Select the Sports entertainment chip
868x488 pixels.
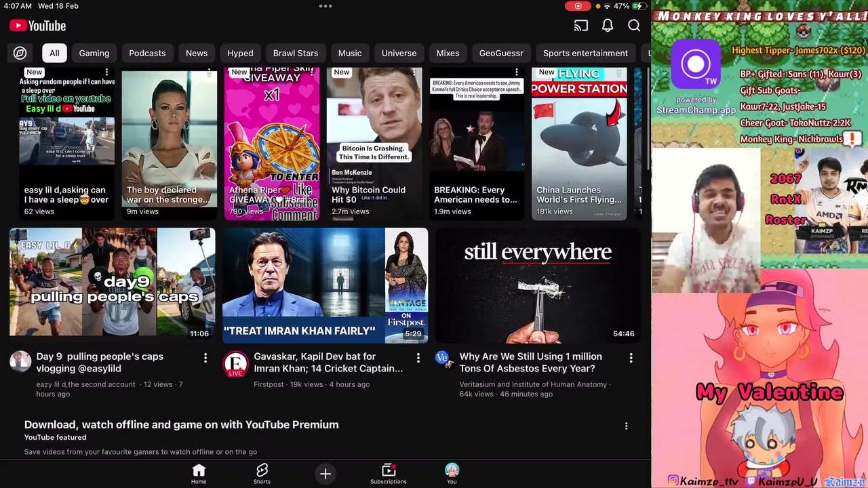[x=585, y=53]
